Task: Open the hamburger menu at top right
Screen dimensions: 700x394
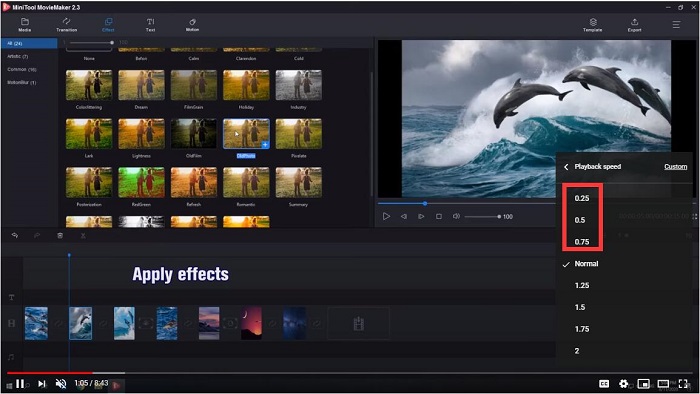Action: [676, 25]
